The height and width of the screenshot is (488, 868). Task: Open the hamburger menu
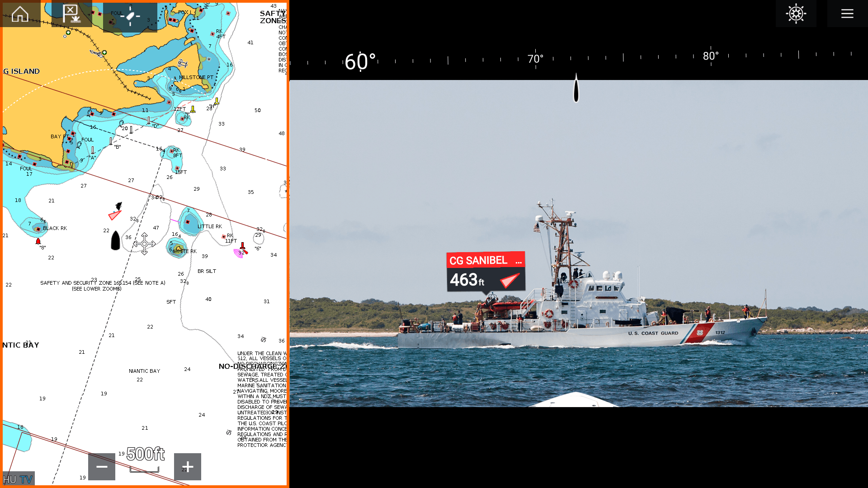pyautogui.click(x=847, y=14)
